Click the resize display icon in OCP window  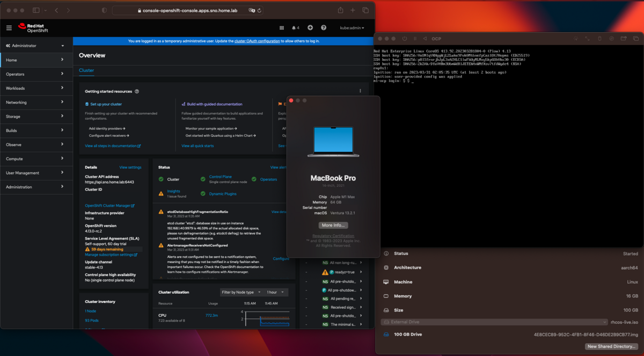(587, 39)
